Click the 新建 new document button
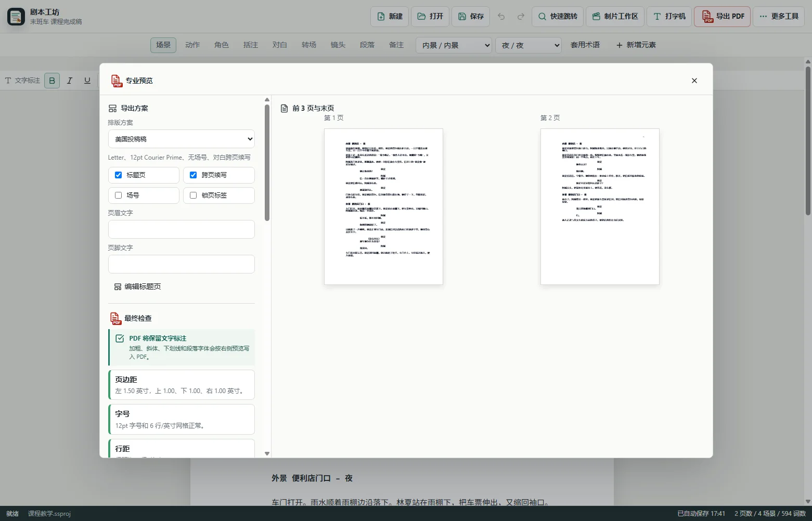This screenshot has width=812, height=521. click(390, 17)
